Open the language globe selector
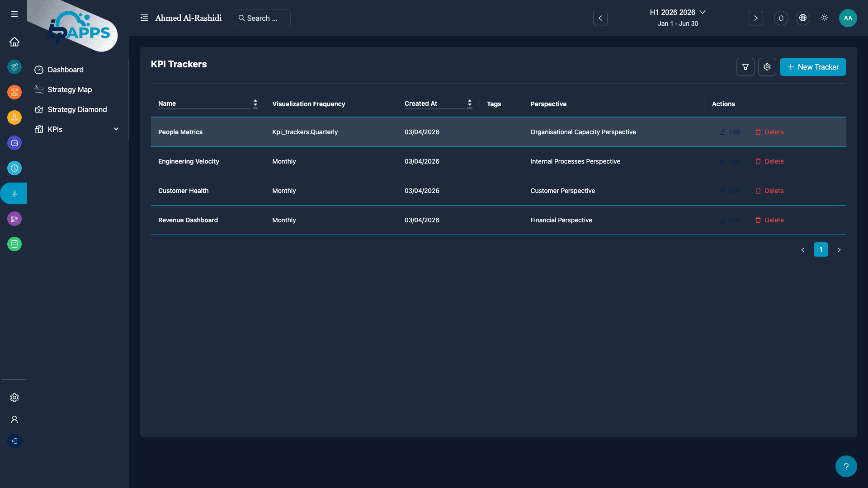The image size is (868, 488). click(802, 18)
